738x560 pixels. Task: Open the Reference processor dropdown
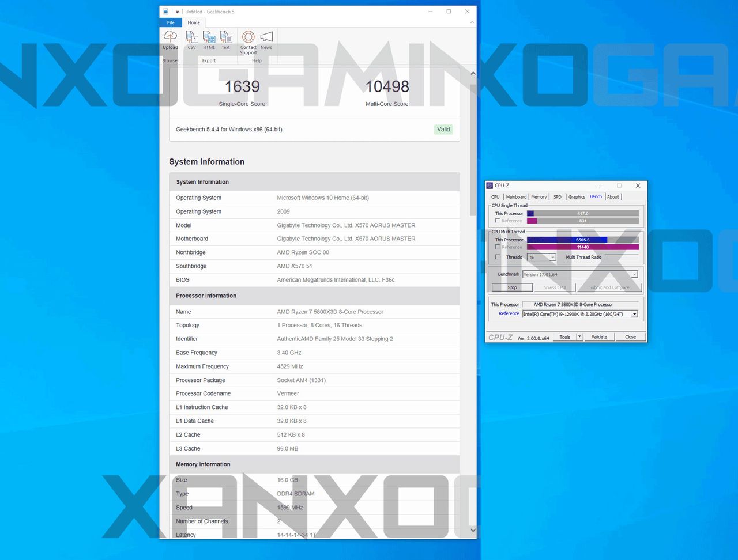click(580, 314)
